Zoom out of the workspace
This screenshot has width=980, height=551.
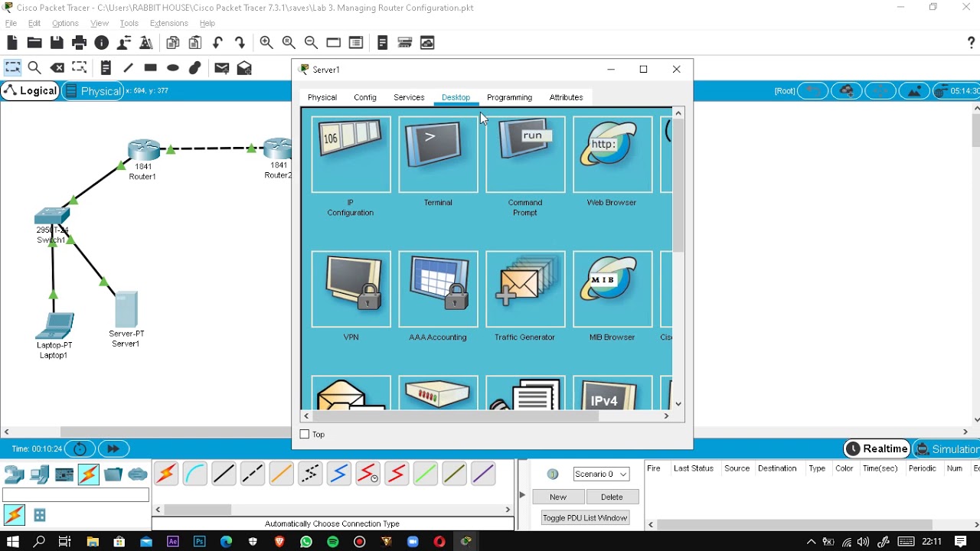(311, 43)
